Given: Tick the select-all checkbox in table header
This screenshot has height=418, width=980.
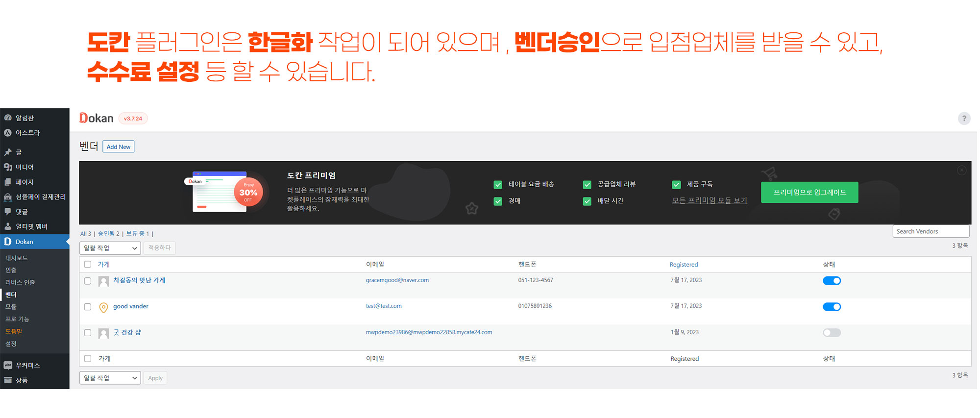Looking at the screenshot, I should 88,264.
